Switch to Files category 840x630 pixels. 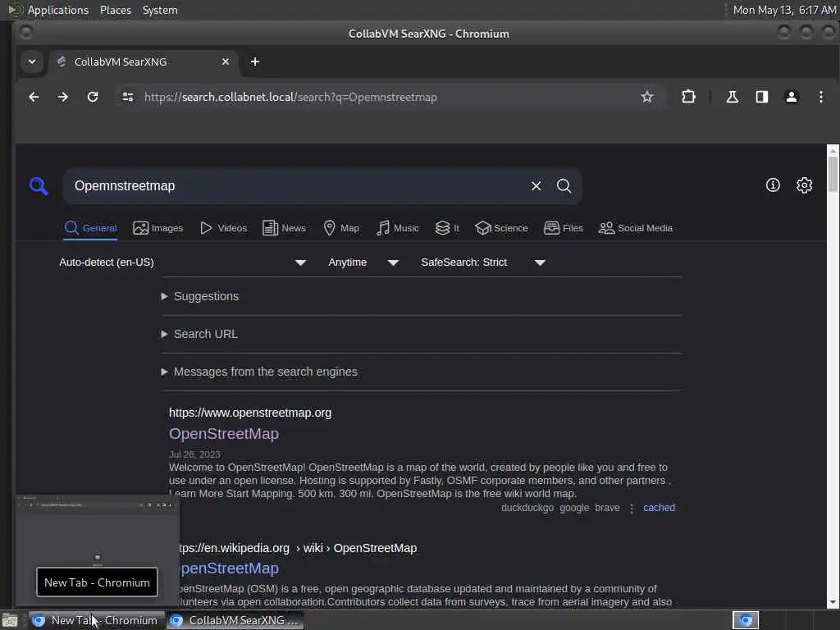click(563, 228)
